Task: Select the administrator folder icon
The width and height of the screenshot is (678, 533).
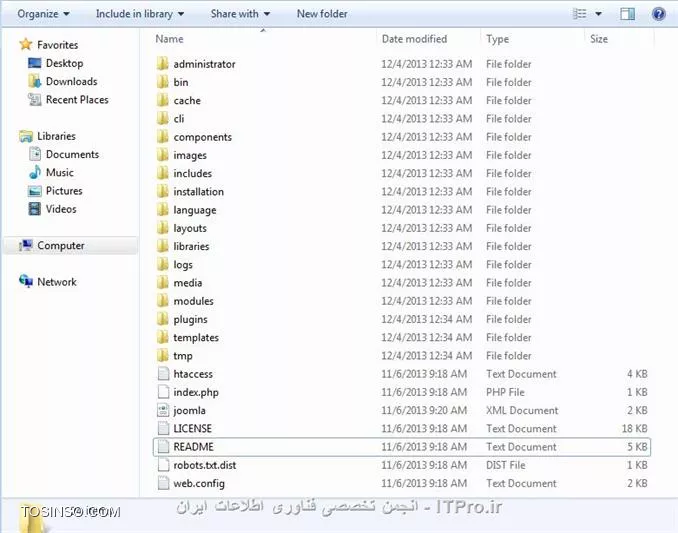Action: pyautogui.click(x=163, y=64)
